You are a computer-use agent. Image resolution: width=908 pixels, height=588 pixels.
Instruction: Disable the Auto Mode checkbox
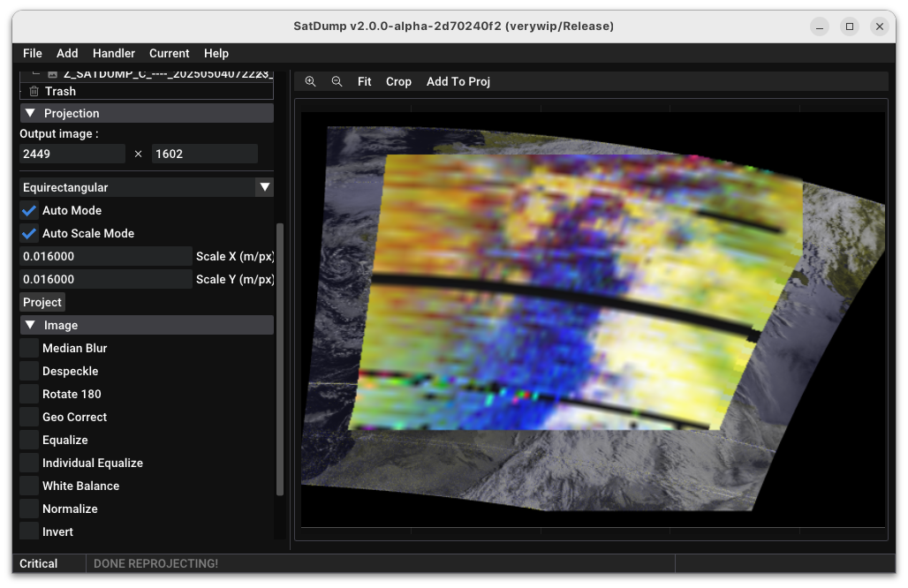point(29,210)
